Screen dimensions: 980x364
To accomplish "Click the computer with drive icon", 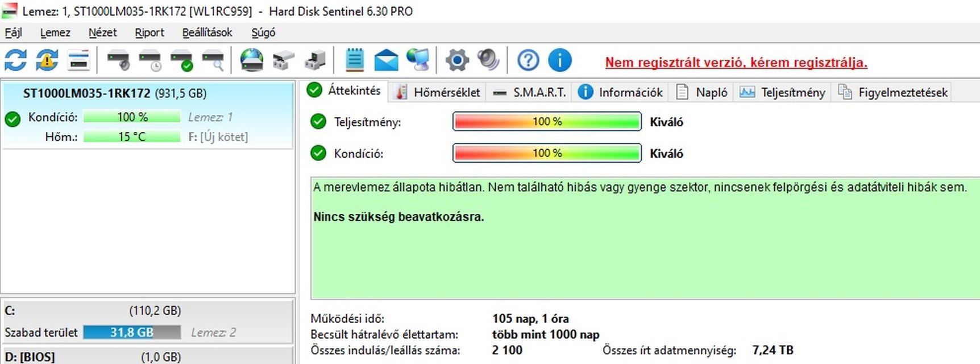I will tap(315, 60).
